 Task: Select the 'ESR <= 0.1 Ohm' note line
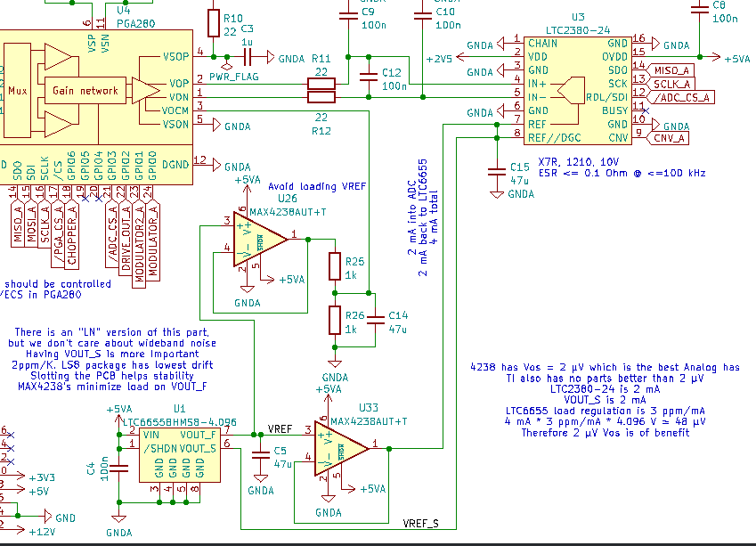(622, 173)
